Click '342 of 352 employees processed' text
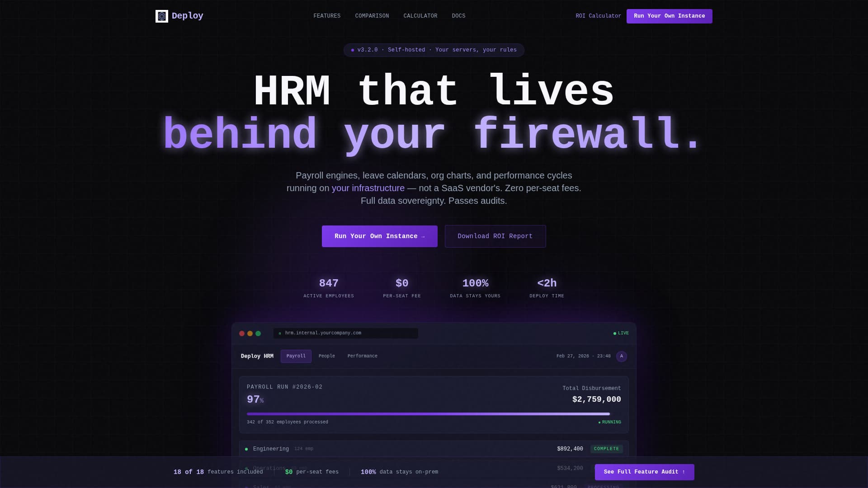The image size is (868, 488). click(287, 422)
